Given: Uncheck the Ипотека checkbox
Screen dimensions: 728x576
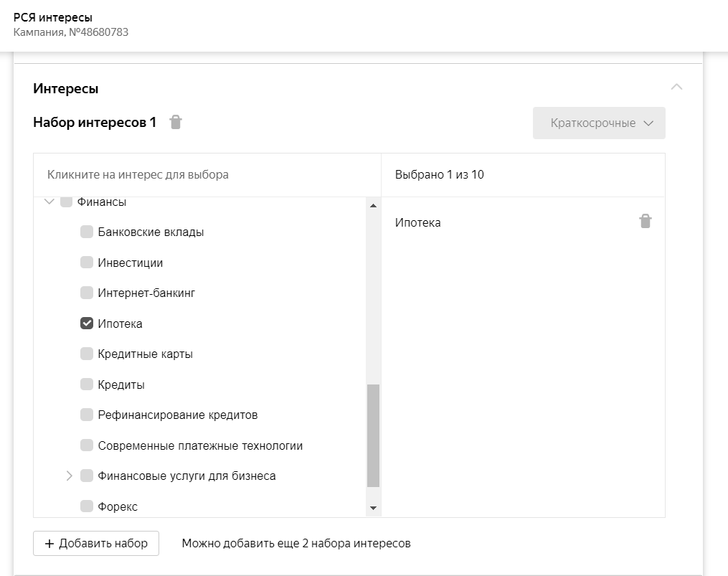Looking at the screenshot, I should coord(87,324).
